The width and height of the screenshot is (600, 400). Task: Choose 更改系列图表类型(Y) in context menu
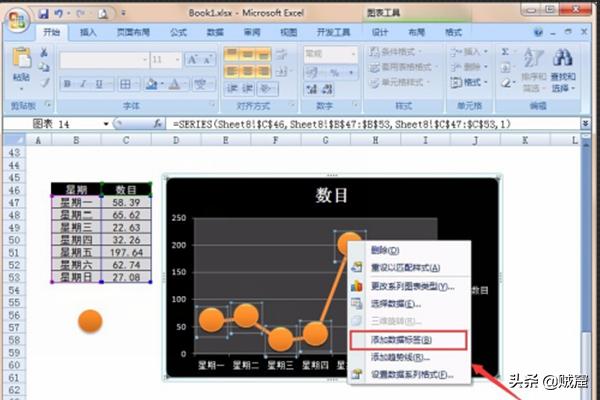409,286
